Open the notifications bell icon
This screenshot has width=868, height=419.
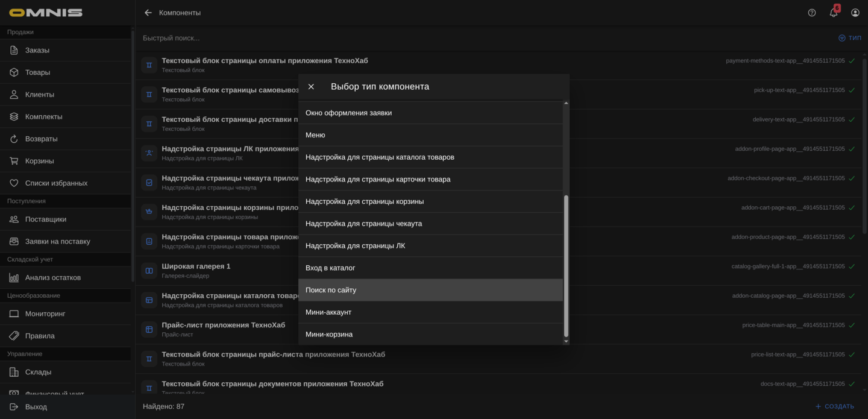[x=834, y=13]
